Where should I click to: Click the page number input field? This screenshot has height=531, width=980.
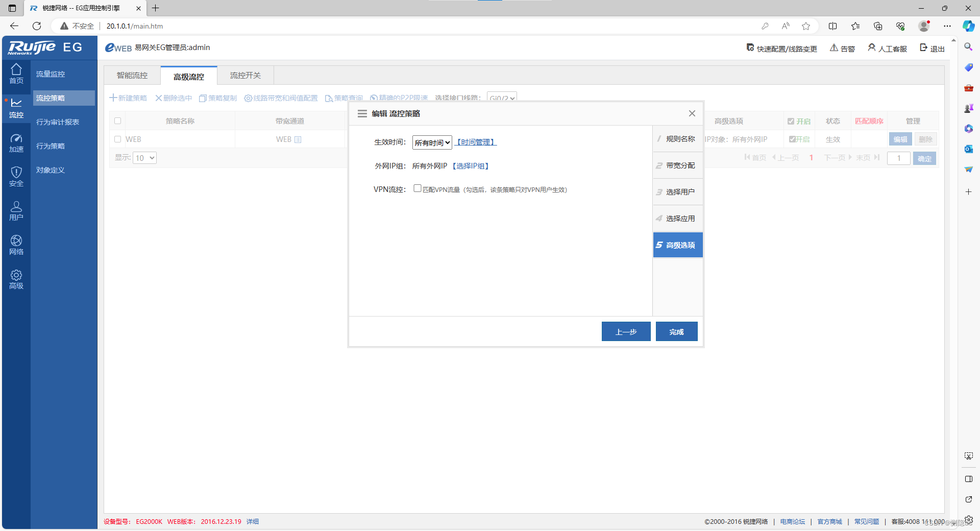click(899, 158)
